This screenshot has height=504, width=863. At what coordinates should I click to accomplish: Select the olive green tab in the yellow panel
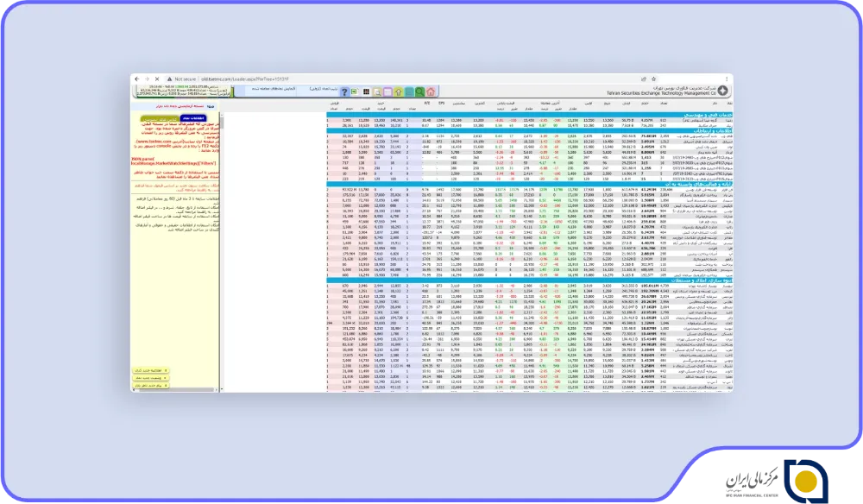point(159,118)
